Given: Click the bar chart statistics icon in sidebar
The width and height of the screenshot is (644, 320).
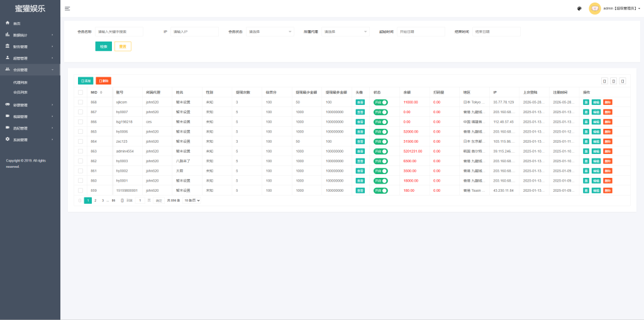Looking at the screenshot, I should 8,35.
